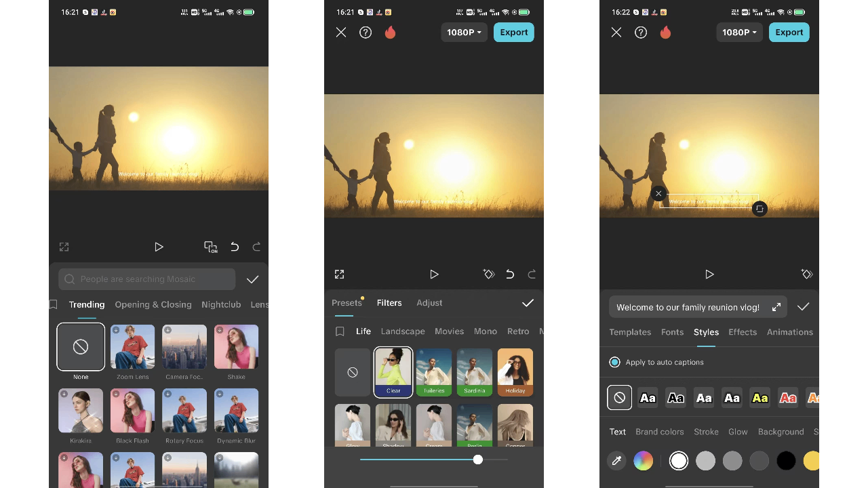This screenshot has height=488, width=868.
Task: Tap the compare original clip icon
Action: (x=211, y=247)
